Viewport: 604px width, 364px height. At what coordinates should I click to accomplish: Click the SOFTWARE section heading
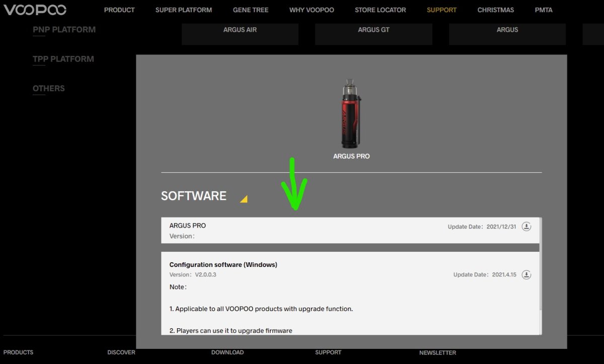coord(194,196)
